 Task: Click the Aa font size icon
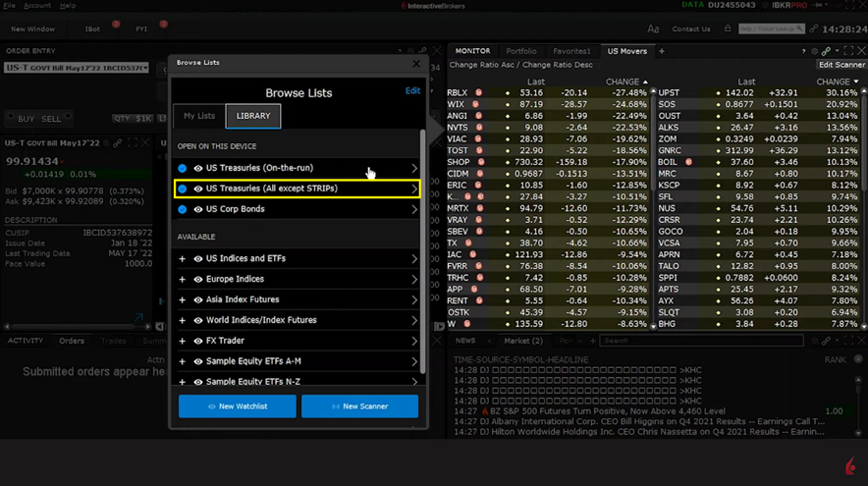click(x=654, y=29)
